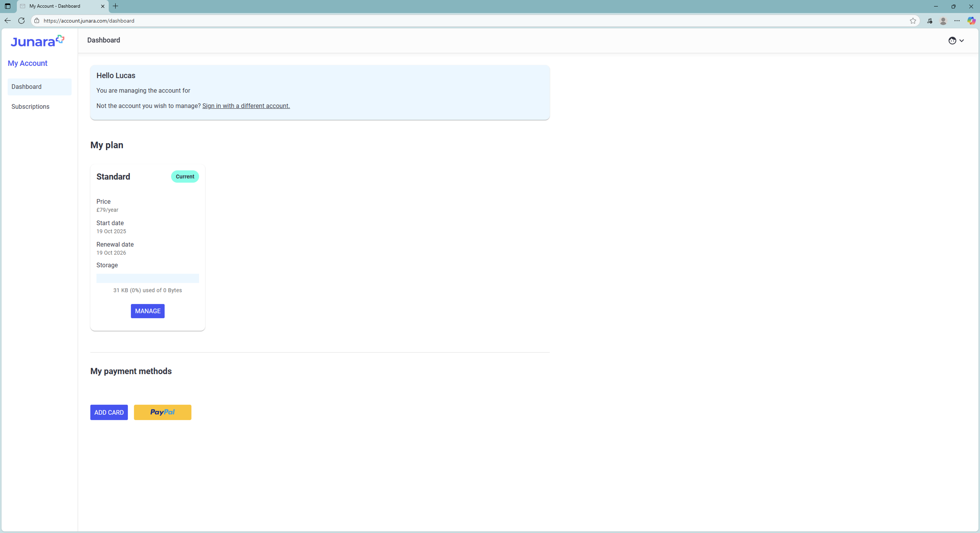Open the user avatar menu
The image size is (980, 533).
(x=956, y=41)
